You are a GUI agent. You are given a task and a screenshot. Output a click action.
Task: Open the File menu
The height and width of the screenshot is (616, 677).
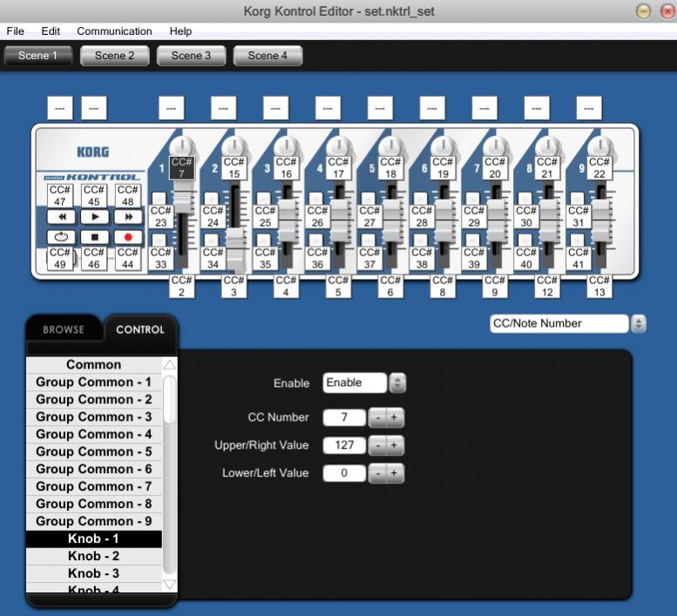click(16, 31)
